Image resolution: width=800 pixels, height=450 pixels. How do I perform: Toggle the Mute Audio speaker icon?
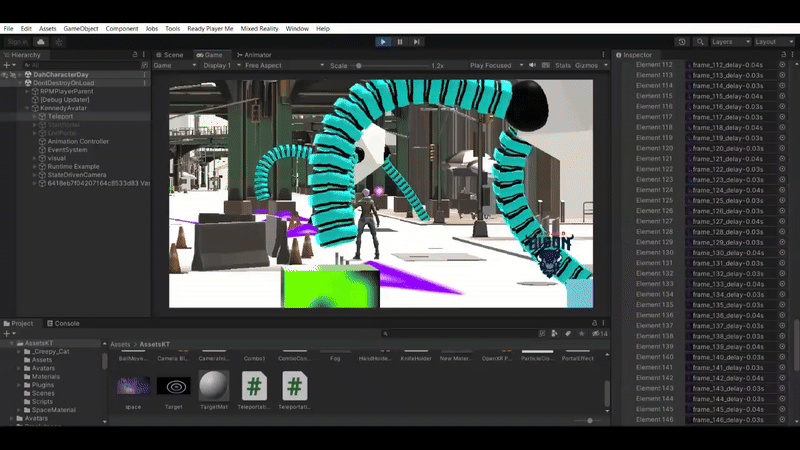pos(532,65)
